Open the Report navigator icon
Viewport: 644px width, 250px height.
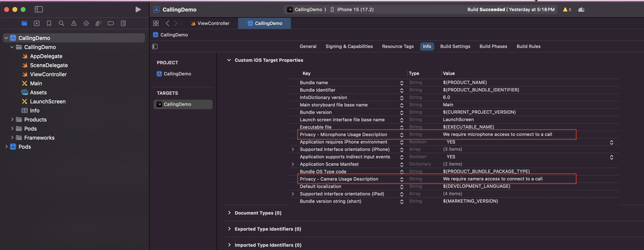(x=123, y=23)
